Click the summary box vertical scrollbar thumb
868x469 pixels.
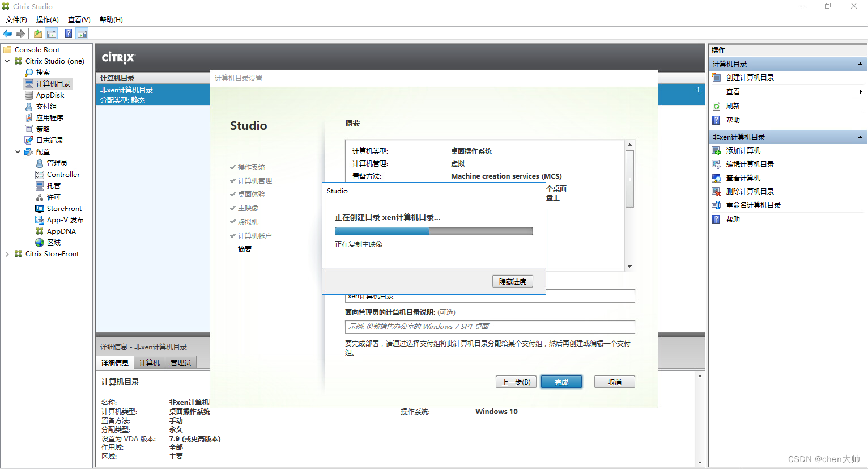pos(629,179)
